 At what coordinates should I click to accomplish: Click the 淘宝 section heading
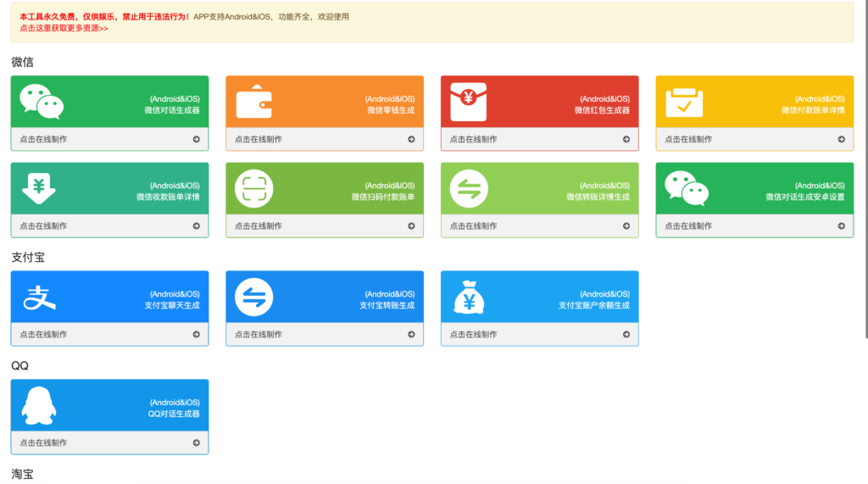[22, 475]
